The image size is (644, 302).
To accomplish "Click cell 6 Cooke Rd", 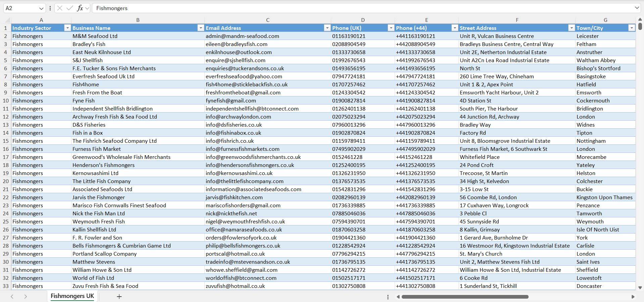I will tap(517, 278).
